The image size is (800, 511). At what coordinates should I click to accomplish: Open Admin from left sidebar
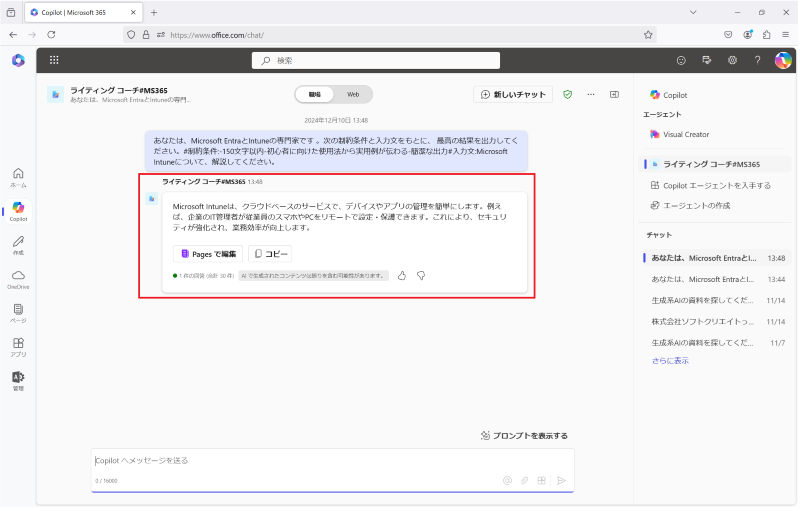pos(18,381)
